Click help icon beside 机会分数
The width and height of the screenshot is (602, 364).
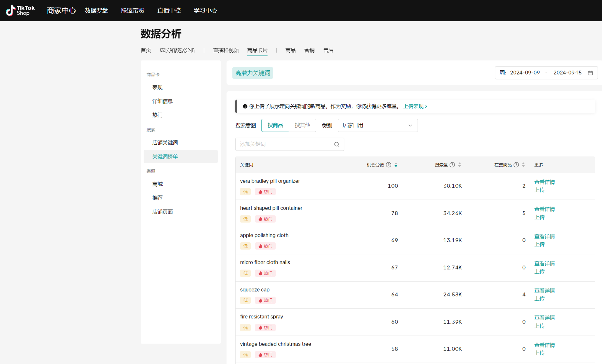coord(388,165)
